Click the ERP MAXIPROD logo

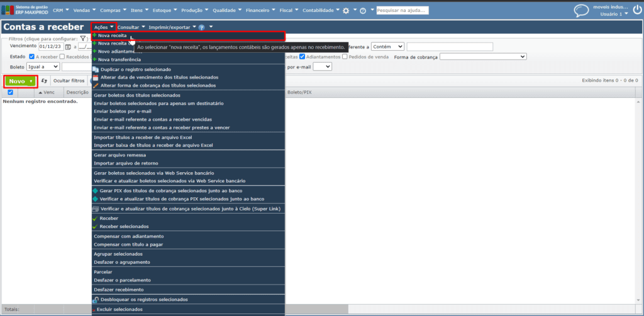(x=25, y=10)
